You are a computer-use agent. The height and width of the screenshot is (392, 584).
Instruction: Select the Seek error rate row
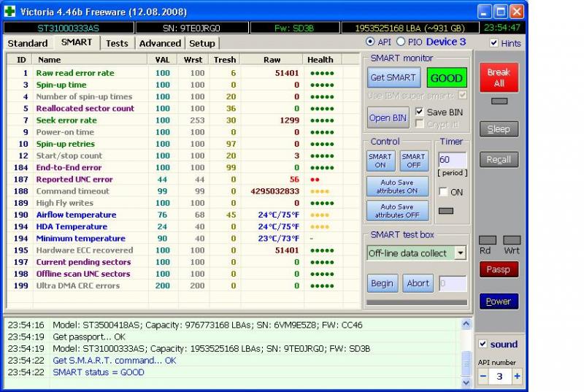click(183, 120)
